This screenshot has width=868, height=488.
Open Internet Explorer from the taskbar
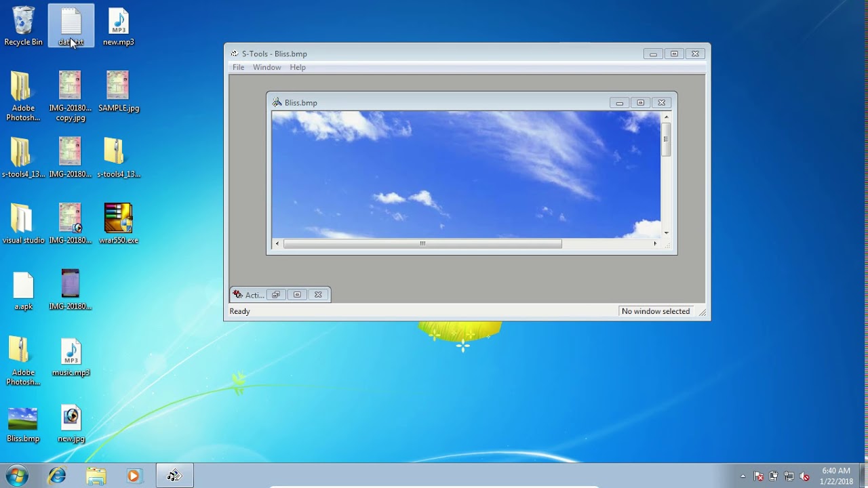coord(57,476)
